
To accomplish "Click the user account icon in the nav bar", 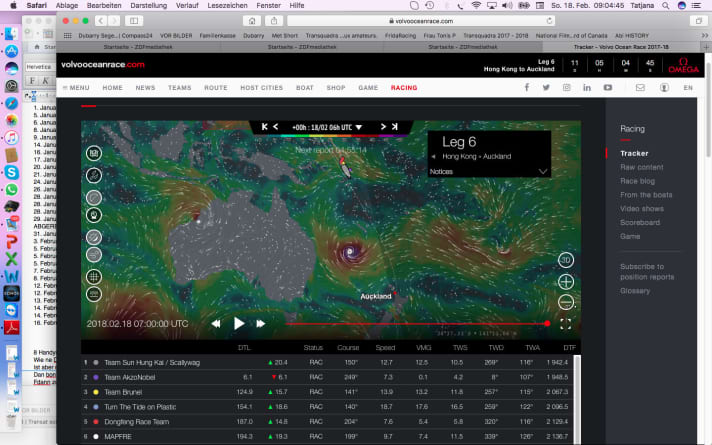I will point(664,87).
